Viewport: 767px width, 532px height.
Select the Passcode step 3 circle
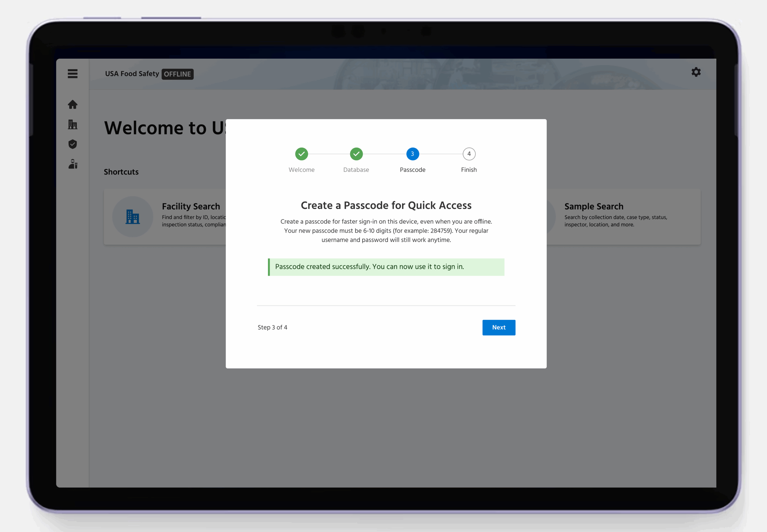click(x=412, y=154)
